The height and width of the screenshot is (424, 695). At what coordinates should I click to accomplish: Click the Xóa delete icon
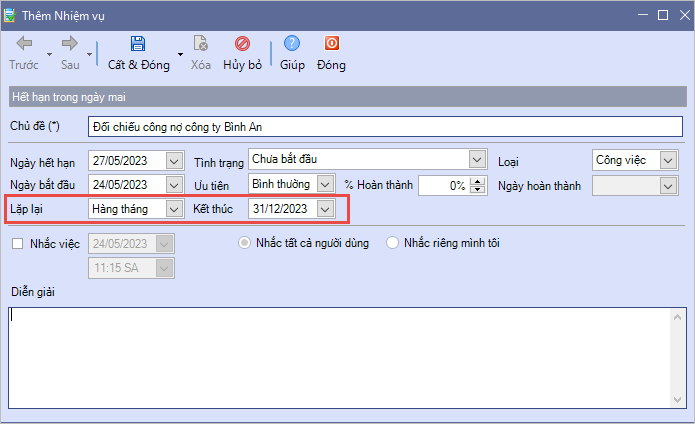click(x=201, y=44)
